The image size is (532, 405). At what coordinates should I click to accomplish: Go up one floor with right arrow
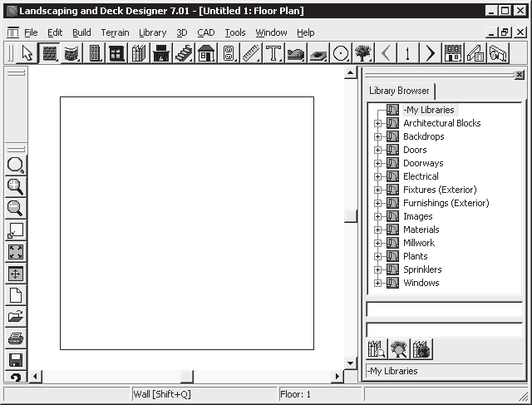tap(430, 53)
